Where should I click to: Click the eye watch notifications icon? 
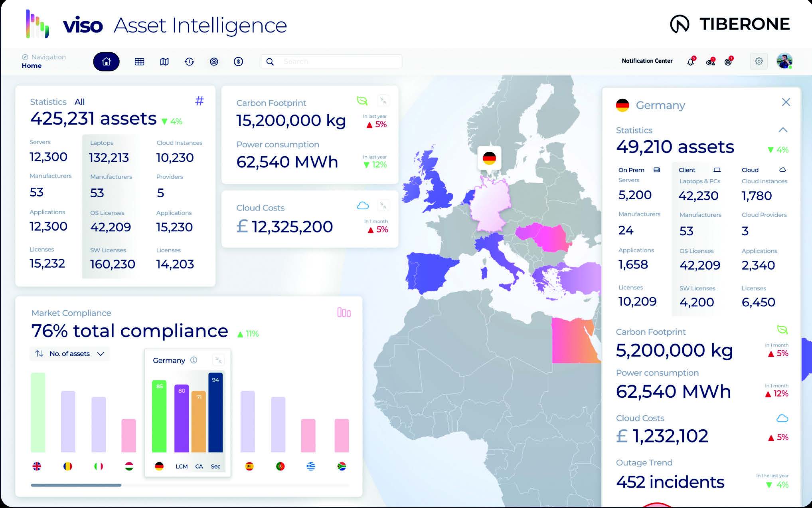coord(710,62)
